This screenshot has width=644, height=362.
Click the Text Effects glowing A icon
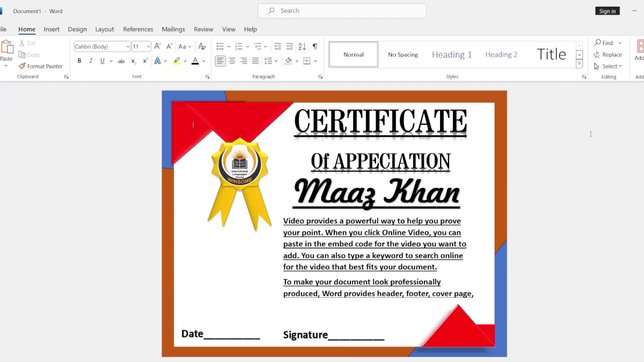(x=157, y=61)
